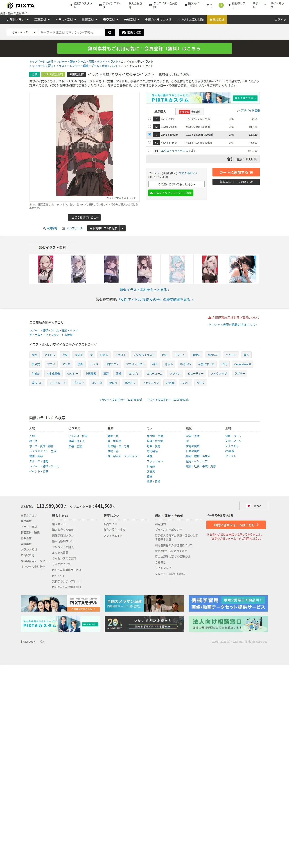Open サイトマップ in the header
289x868 pixels.
coord(277,5)
